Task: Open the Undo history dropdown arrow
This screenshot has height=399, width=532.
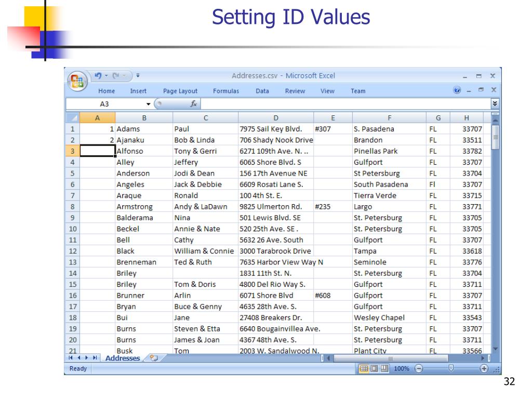Action: tap(106, 76)
